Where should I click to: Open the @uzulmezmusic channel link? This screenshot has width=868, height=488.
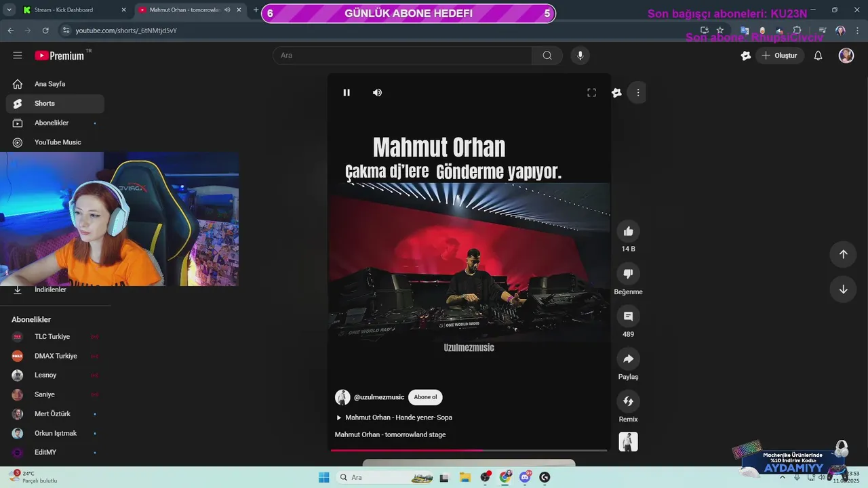coord(379,397)
